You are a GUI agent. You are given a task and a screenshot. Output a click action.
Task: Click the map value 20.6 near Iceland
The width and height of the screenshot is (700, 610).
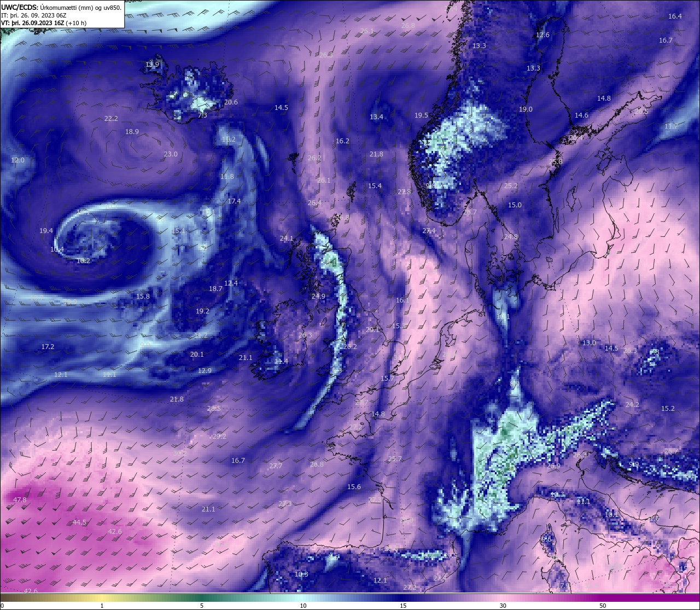click(231, 102)
